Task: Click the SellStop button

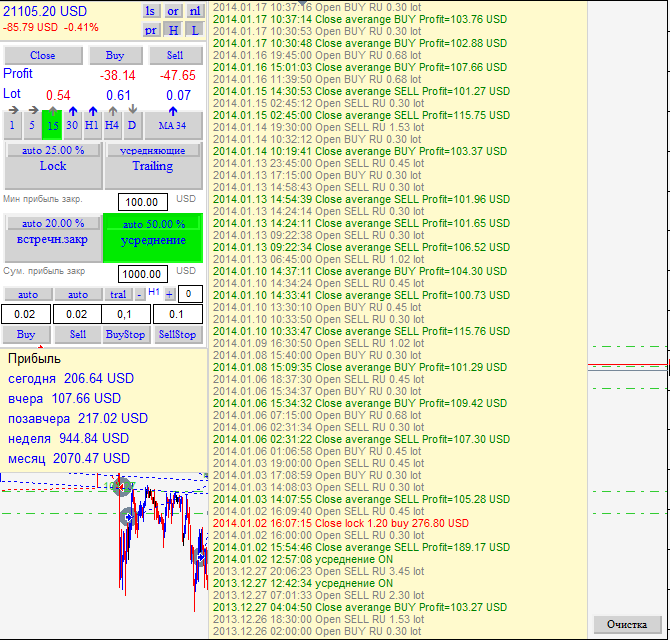Action: pos(178,335)
